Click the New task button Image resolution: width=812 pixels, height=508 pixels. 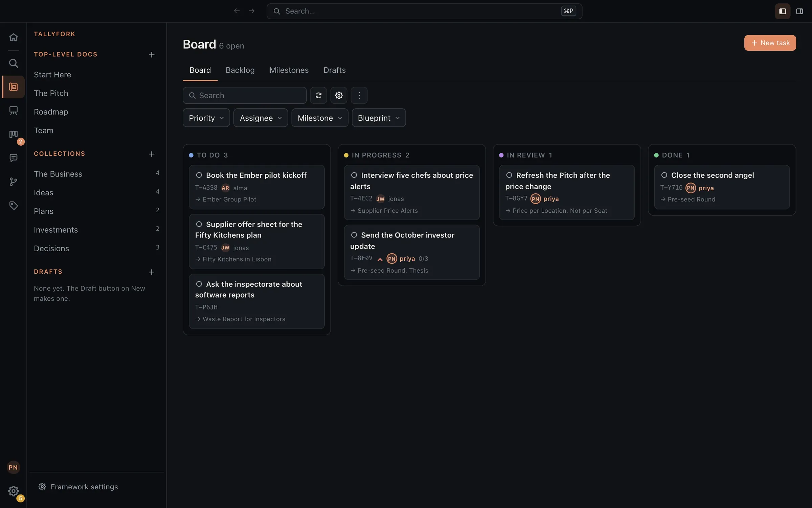tap(770, 43)
